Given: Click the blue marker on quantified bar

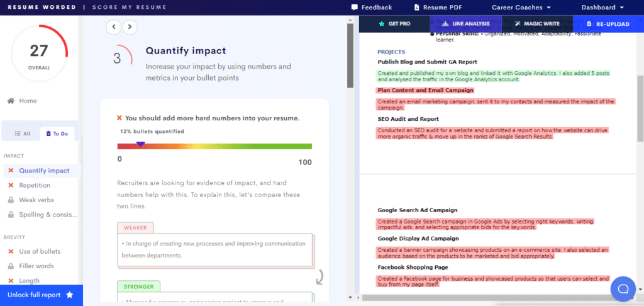Looking at the screenshot, I should (x=140, y=144).
